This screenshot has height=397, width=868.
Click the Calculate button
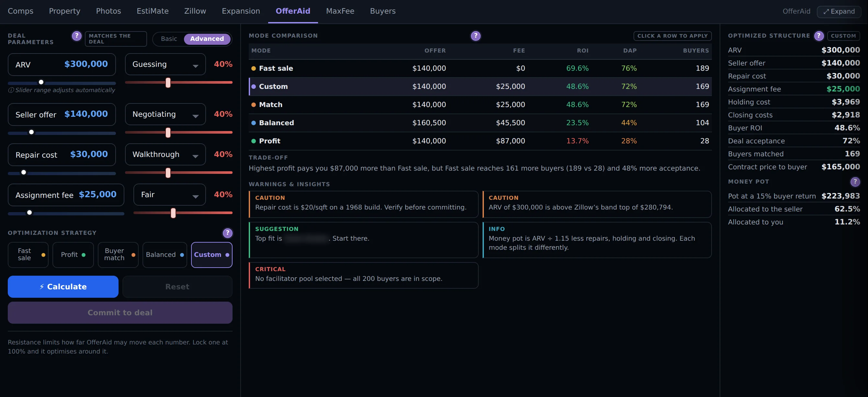click(x=63, y=286)
